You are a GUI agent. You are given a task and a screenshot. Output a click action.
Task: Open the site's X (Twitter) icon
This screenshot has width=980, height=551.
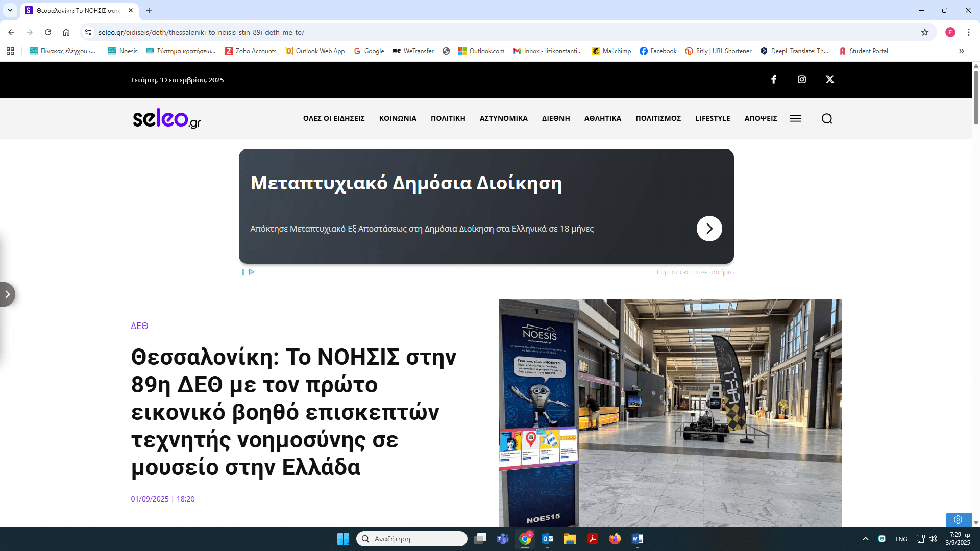pos(830,79)
